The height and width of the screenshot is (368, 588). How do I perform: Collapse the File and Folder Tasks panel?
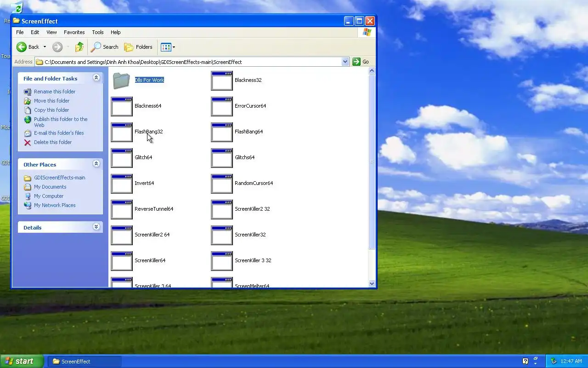click(x=96, y=78)
